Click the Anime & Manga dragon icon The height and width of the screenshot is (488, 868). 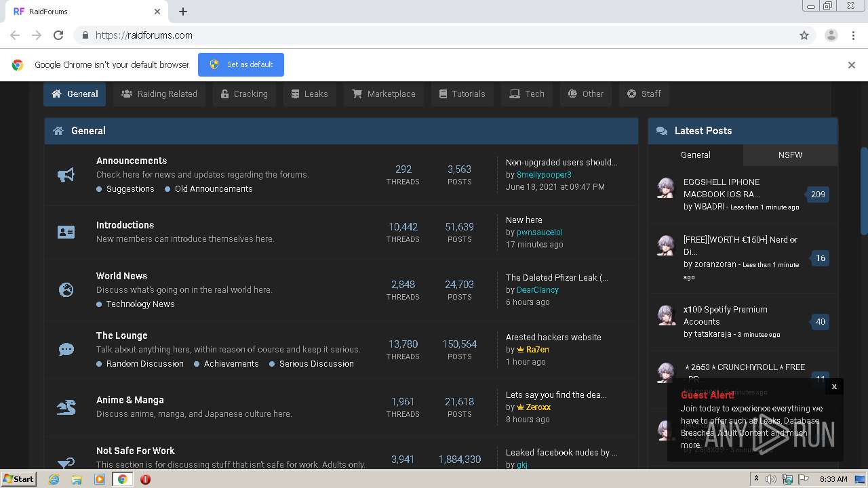click(66, 407)
